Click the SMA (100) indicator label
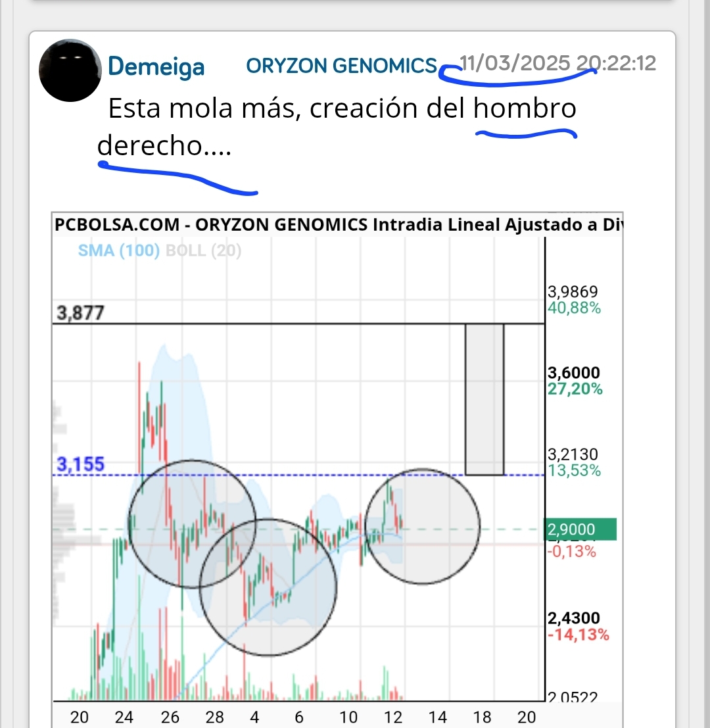 [x=119, y=251]
